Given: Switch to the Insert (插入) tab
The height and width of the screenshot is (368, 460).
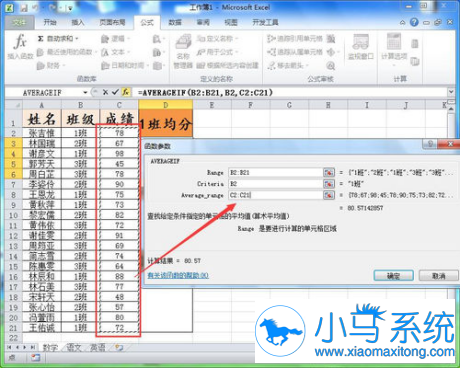Looking at the screenshot, I should (x=78, y=22).
